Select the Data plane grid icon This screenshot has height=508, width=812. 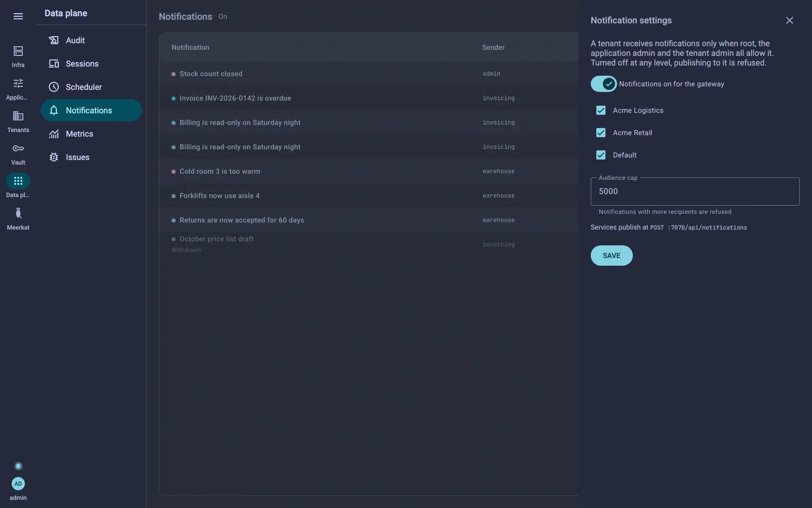(18, 181)
